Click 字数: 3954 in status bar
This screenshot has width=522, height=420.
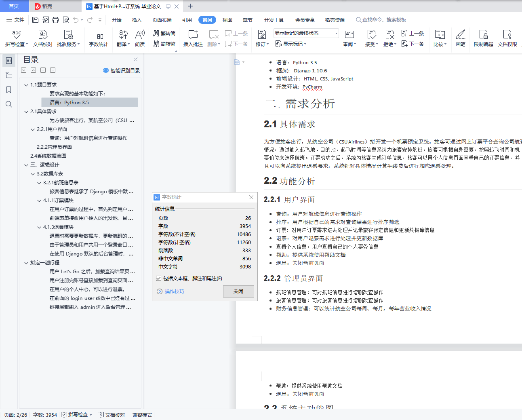pyautogui.click(x=45, y=415)
